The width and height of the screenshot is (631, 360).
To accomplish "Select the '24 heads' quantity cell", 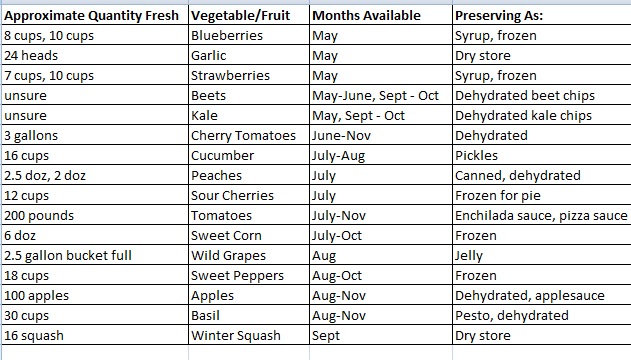I will click(x=95, y=55).
